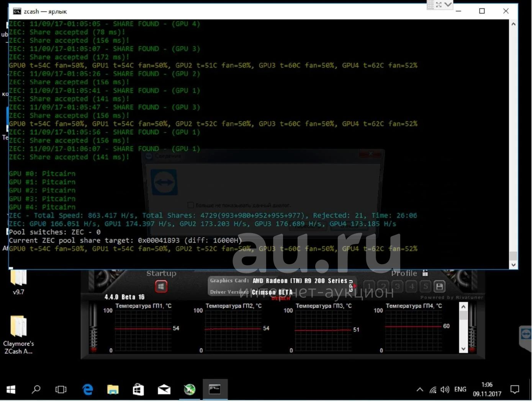532x402 pixels.
Task: Select Afterburner profile slot 3
Action: pos(398,286)
